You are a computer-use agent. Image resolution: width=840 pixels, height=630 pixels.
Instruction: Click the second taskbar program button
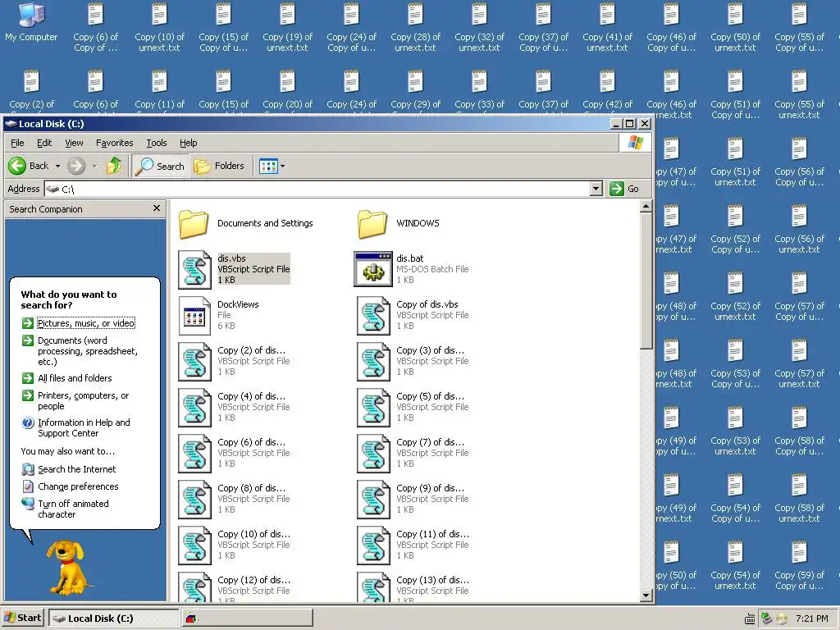coord(248,619)
